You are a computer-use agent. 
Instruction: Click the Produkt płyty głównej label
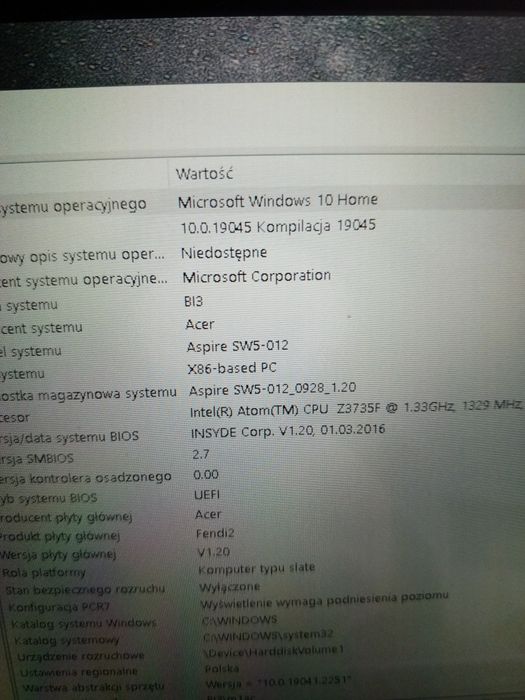tap(60, 536)
